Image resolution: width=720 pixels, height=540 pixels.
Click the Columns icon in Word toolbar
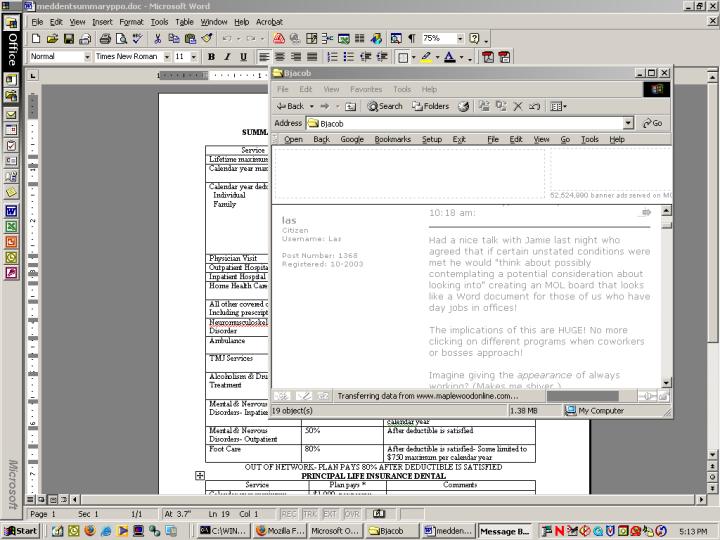click(360, 39)
